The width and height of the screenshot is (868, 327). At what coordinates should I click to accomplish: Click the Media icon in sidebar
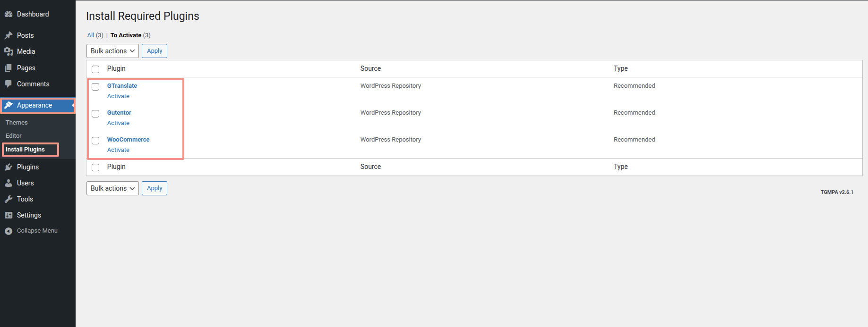(x=9, y=51)
